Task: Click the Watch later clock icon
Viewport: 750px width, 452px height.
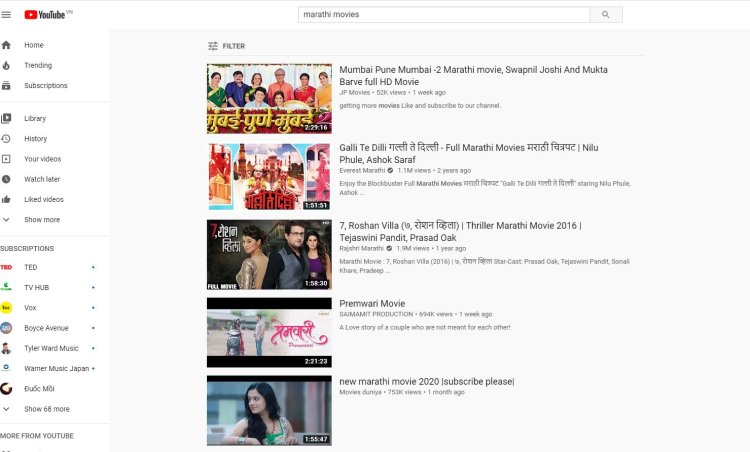Action: pyautogui.click(x=6, y=179)
